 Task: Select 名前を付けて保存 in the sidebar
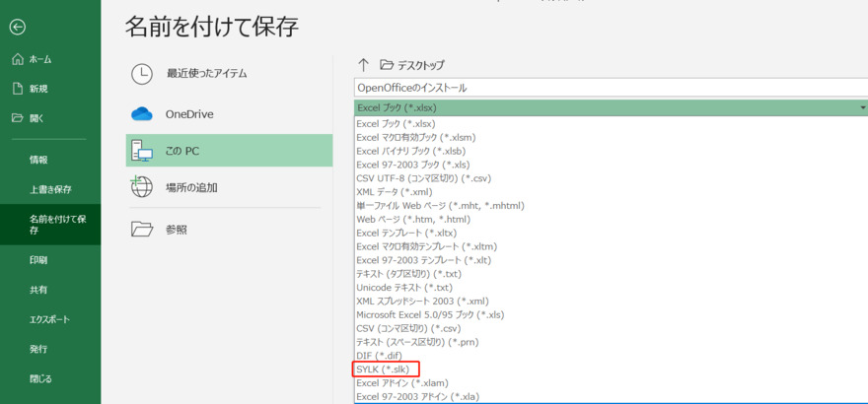click(x=50, y=225)
